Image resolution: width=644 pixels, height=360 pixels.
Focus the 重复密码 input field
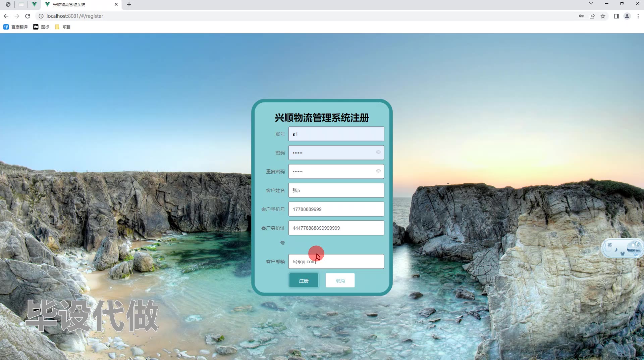[336, 171]
